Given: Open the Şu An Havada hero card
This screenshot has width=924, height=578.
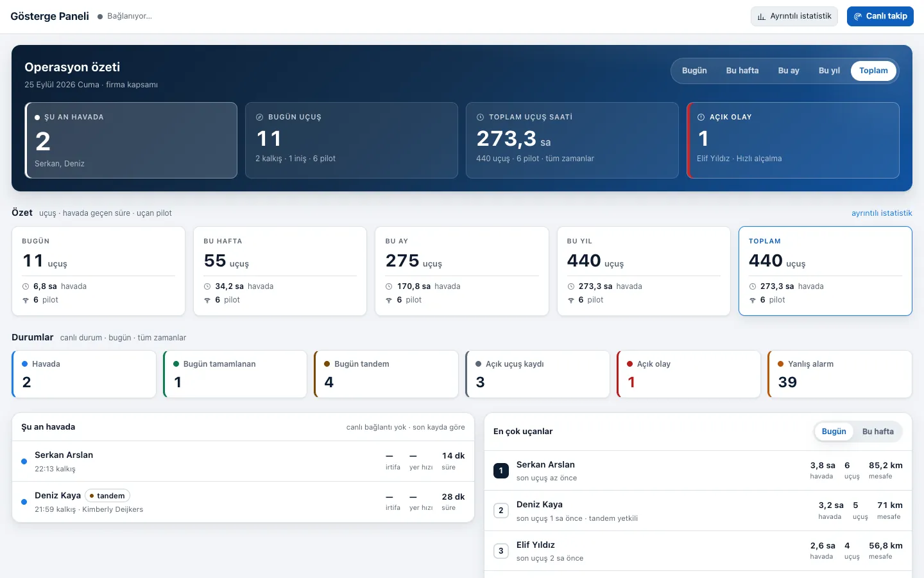Looking at the screenshot, I should [131, 140].
